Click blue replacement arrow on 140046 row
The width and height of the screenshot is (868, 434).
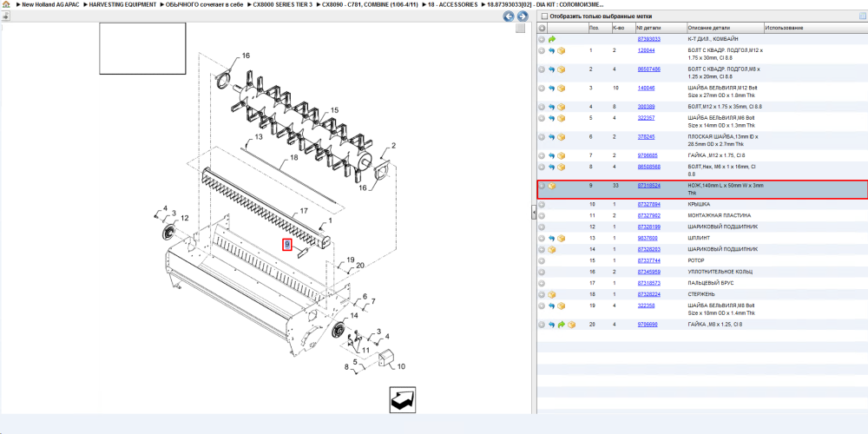point(552,88)
